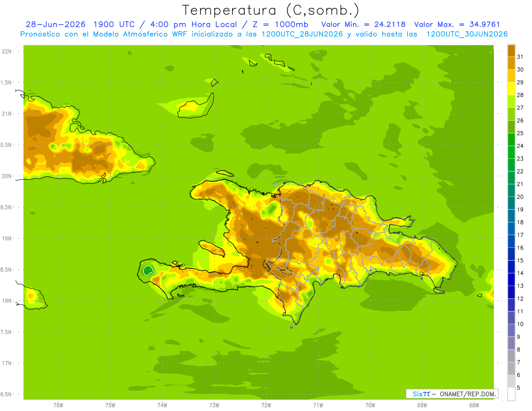
Task: Click the green cool spot on Haiti's southwestern peninsula
Action: tap(147, 270)
